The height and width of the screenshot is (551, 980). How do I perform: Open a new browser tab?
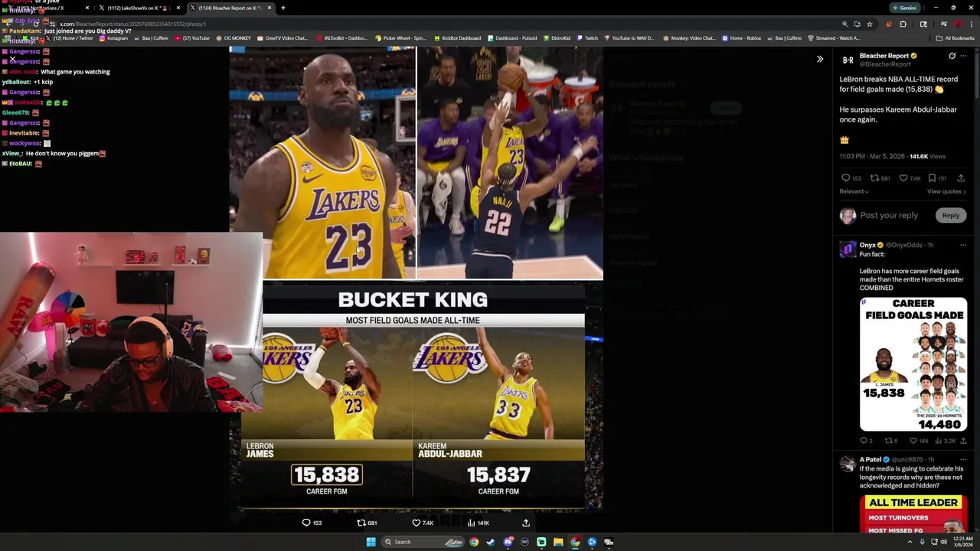[283, 8]
